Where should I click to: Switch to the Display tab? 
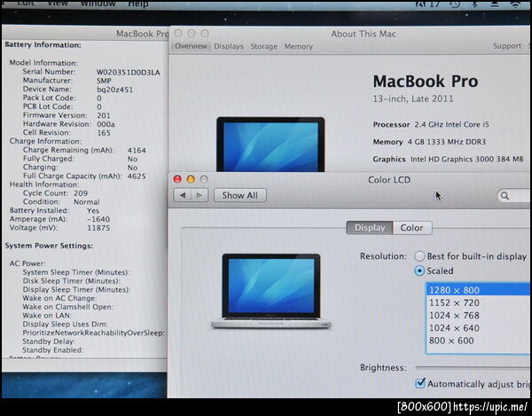coord(370,228)
